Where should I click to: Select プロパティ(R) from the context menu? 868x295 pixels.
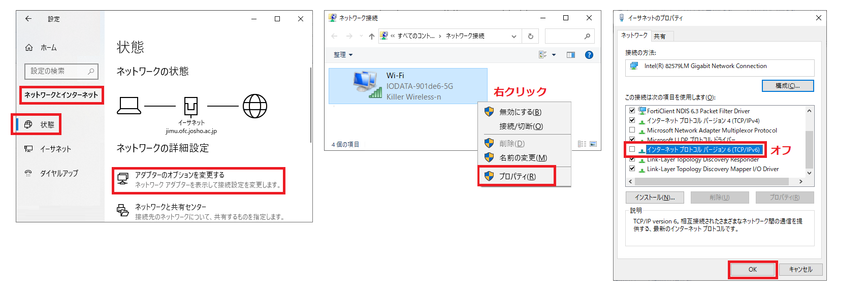tap(517, 176)
